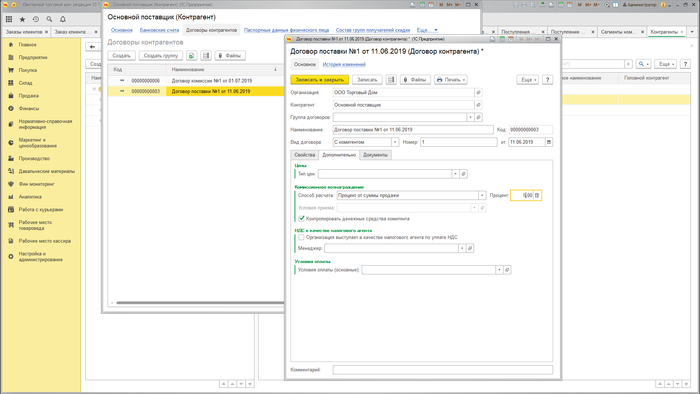Click Записать button
Screen dimensions: 700x394
click(x=367, y=80)
